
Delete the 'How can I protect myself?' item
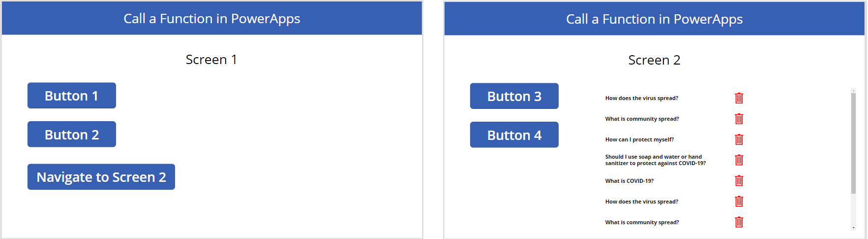pos(739,139)
